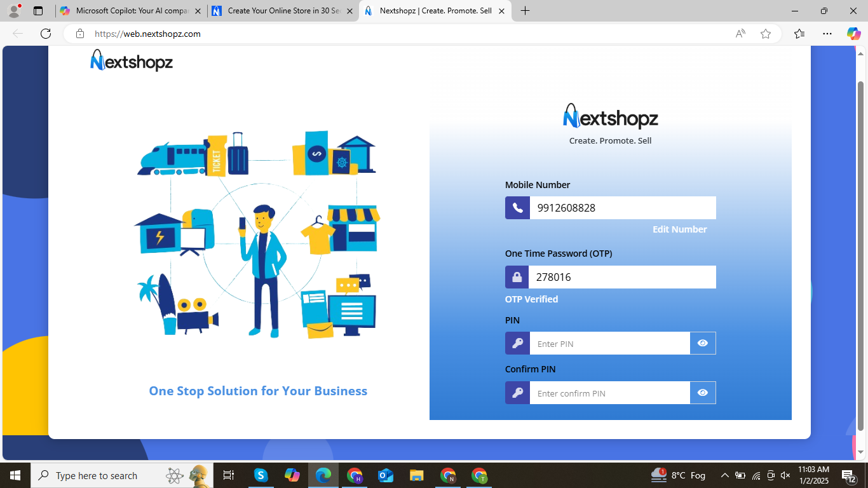Click the Nextshopz logo at top left
The height and width of the screenshot is (488, 868).
click(132, 60)
